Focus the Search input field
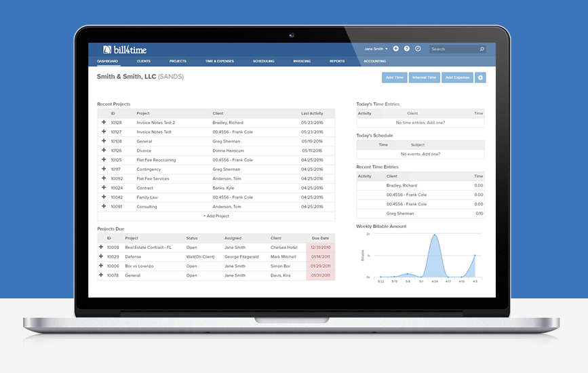This screenshot has height=373, width=588. point(454,49)
